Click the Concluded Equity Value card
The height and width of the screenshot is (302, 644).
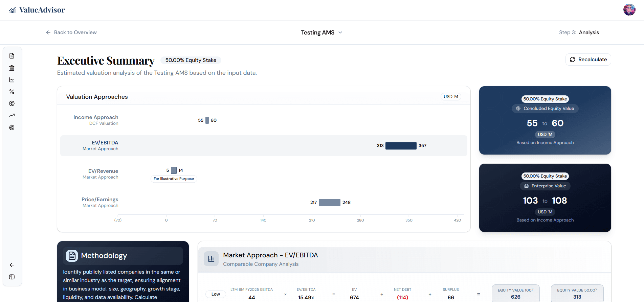(545, 120)
